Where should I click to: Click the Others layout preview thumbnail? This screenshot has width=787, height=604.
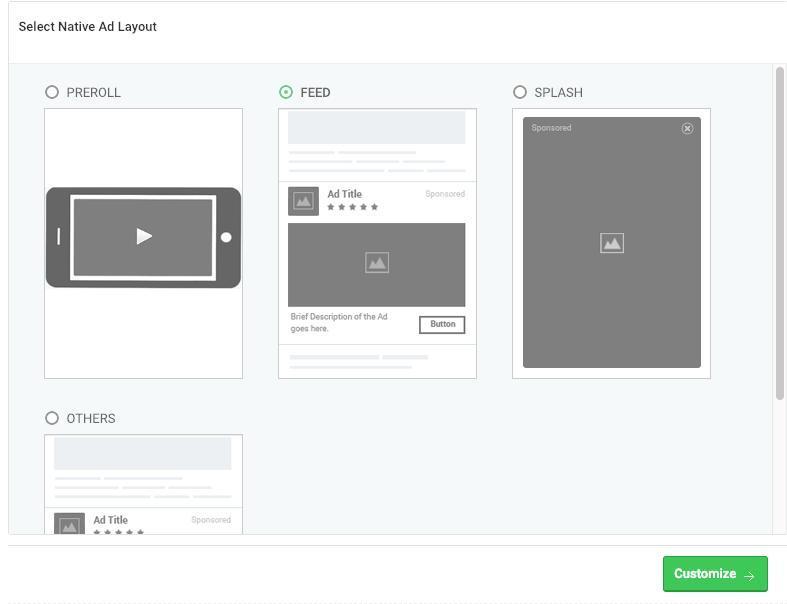pos(143,483)
